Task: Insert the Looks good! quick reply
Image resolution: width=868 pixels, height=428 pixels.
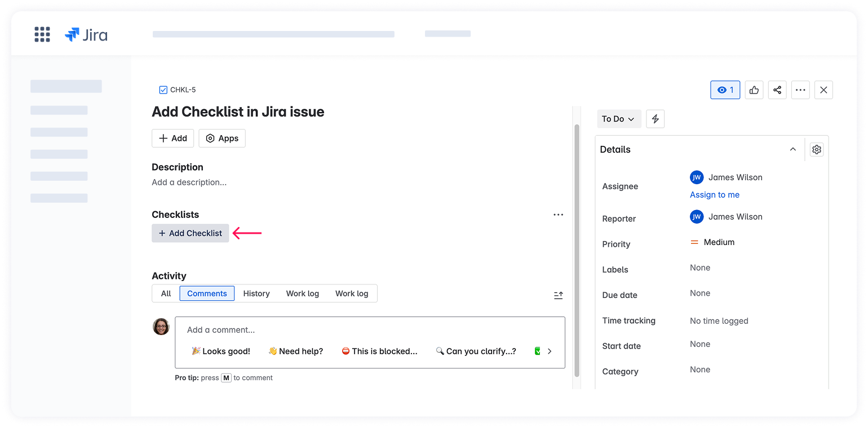Action: [x=221, y=351]
